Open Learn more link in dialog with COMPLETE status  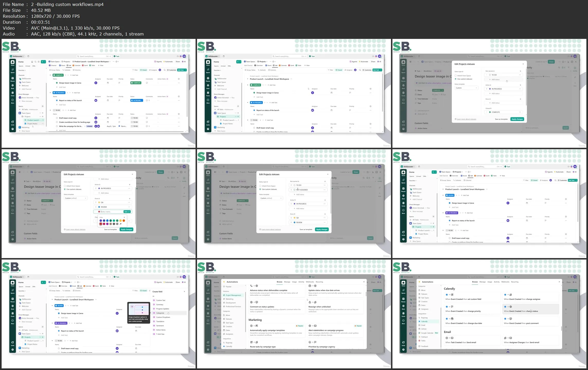coord(466,119)
